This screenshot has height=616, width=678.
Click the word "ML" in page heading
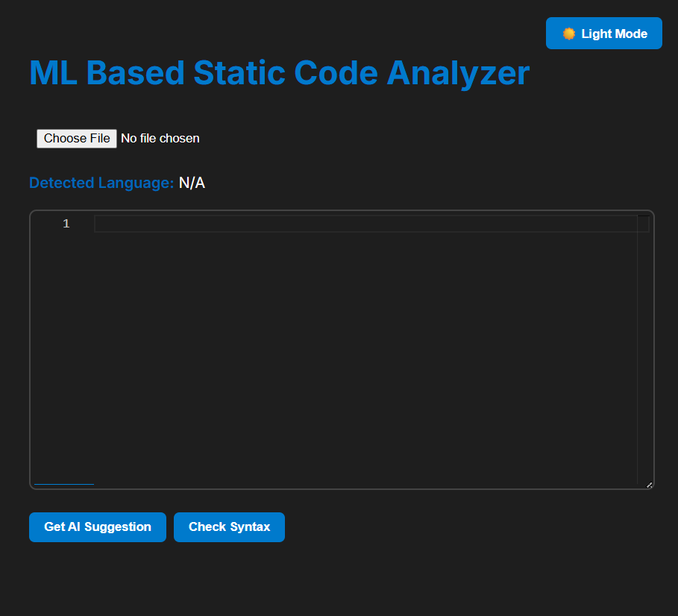pos(52,73)
